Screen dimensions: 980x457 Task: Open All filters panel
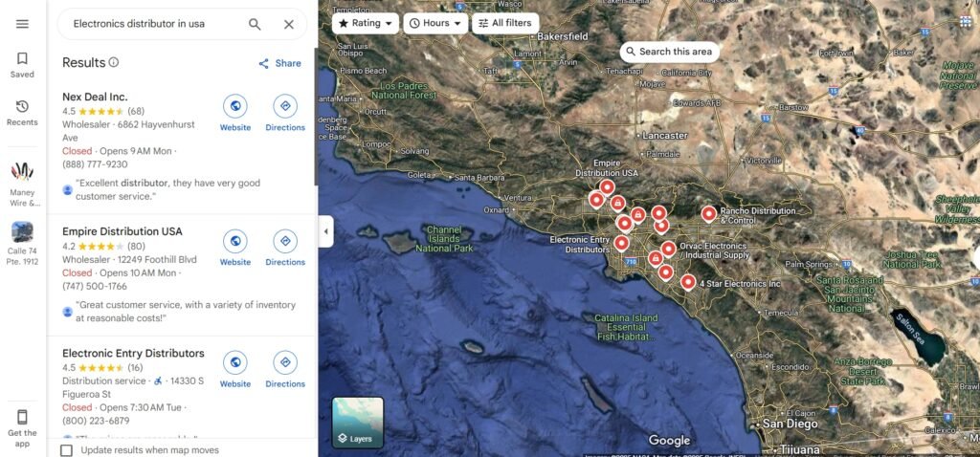(505, 23)
